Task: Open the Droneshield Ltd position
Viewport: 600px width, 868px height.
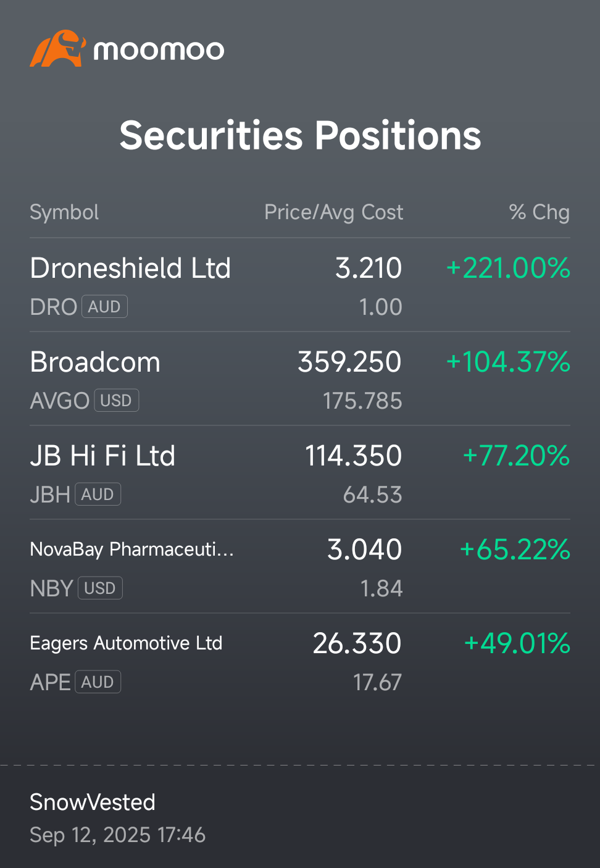Action: tap(300, 285)
